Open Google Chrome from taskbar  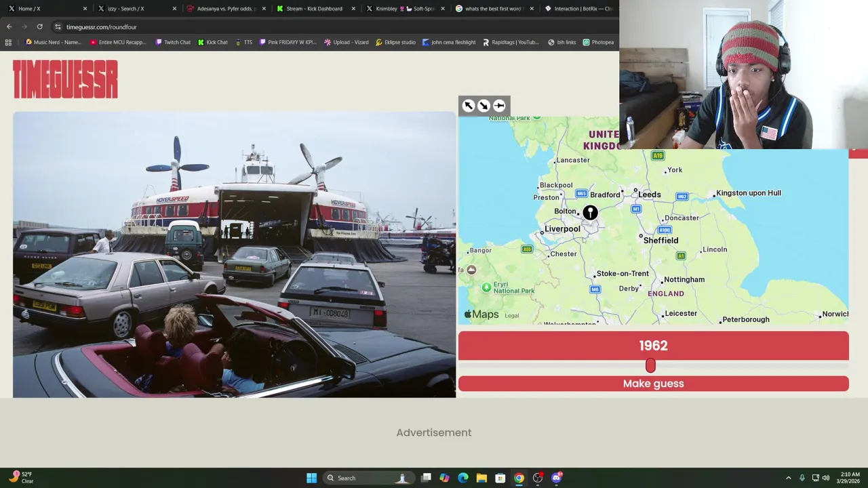[519, 478]
